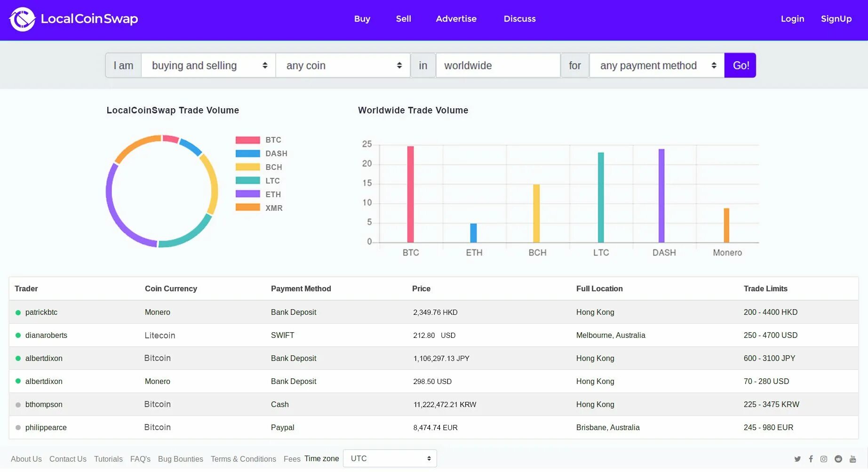Viewport: 868px width, 472px height.
Task: Open the 'any coin' dropdown
Action: tap(343, 65)
